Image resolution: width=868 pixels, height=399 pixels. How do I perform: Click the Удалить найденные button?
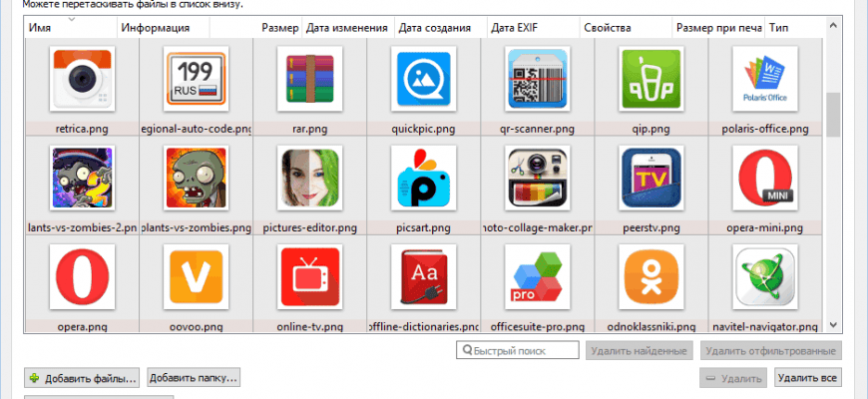640,350
